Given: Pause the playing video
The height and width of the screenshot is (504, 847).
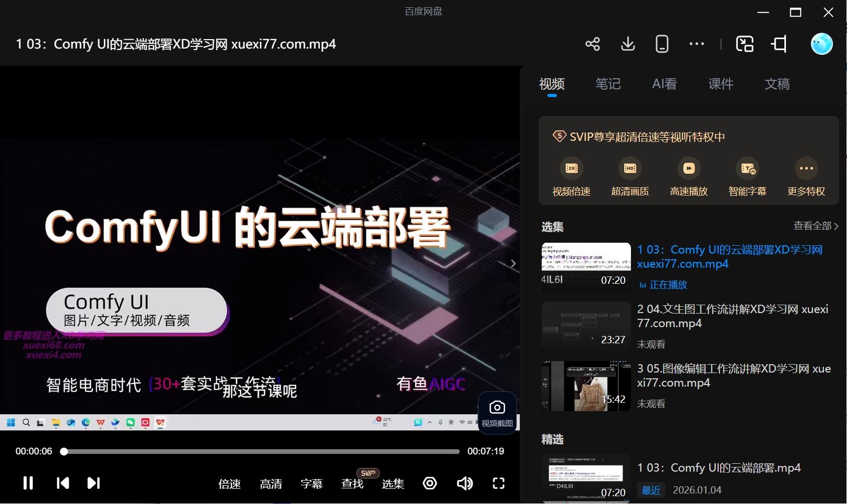Looking at the screenshot, I should tap(28, 483).
